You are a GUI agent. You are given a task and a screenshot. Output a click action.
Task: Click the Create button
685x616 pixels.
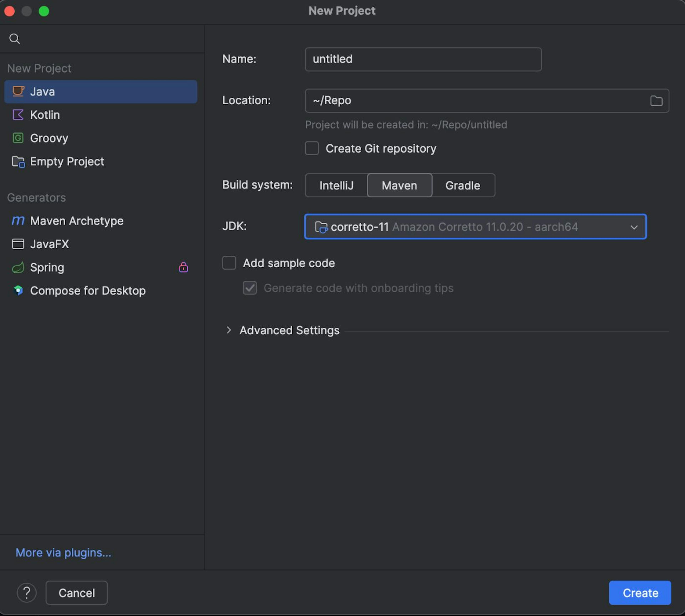[x=640, y=593]
